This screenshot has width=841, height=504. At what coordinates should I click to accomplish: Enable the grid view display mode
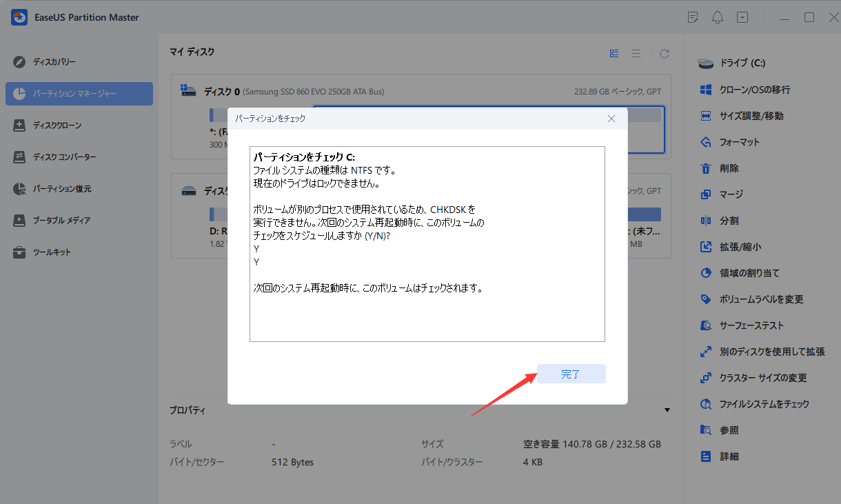(x=614, y=52)
